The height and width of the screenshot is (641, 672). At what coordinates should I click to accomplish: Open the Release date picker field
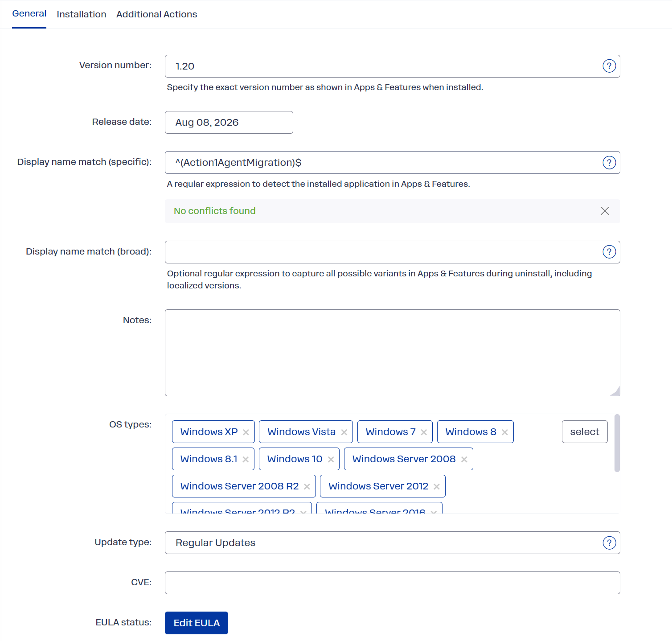(x=229, y=122)
